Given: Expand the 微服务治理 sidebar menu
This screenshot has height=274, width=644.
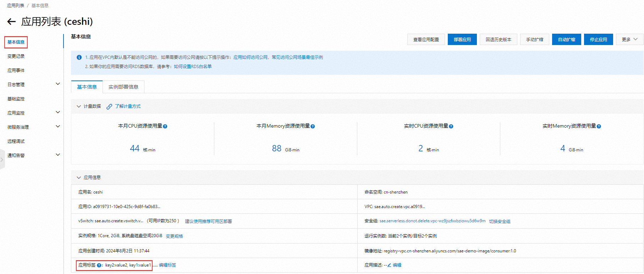Looking at the screenshot, I should (58, 127).
